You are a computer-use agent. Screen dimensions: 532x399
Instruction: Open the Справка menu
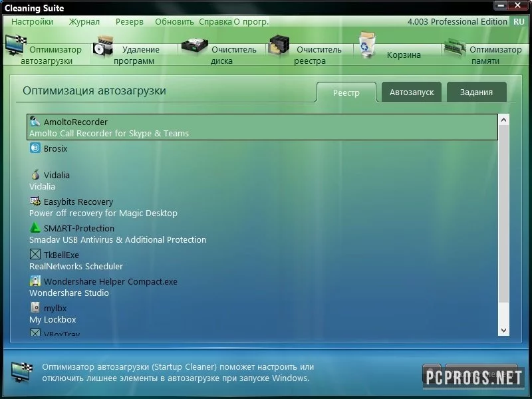pyautogui.click(x=215, y=22)
